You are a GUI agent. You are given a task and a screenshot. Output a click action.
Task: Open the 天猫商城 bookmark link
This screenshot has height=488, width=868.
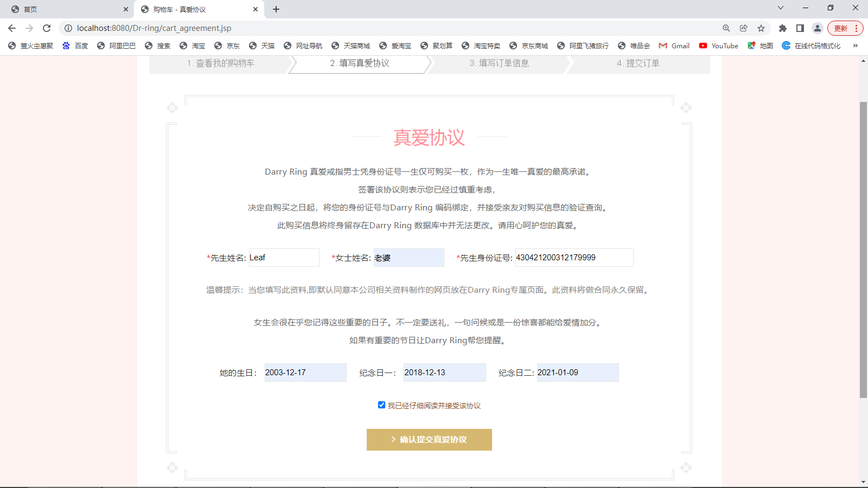coord(350,46)
